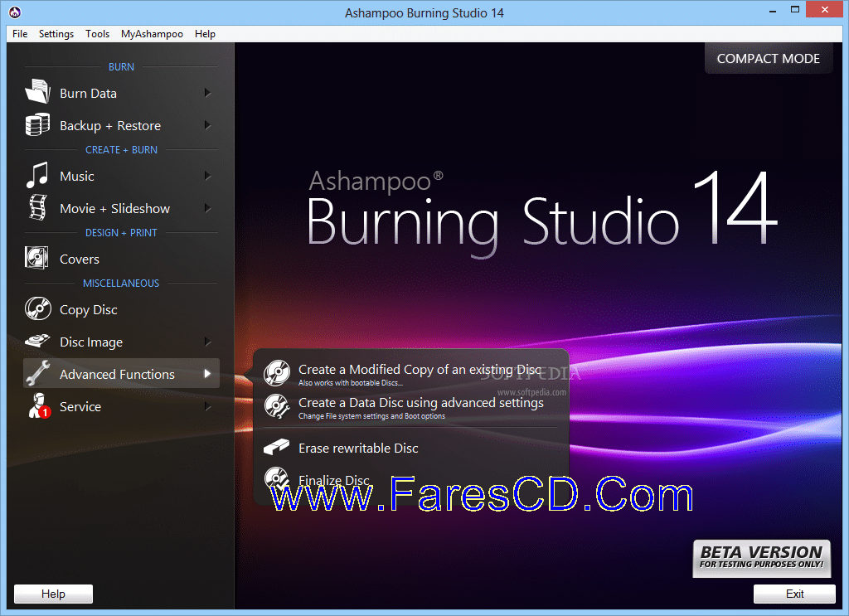Click the Advanced Functions wrench icon
Viewport: 849px width, 616px height.
coord(38,373)
